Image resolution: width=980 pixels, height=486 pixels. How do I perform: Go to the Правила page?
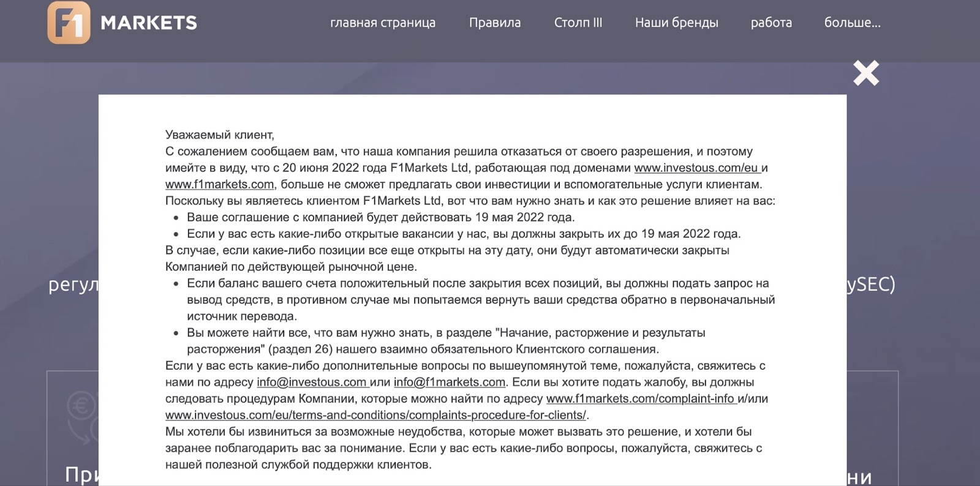(495, 23)
